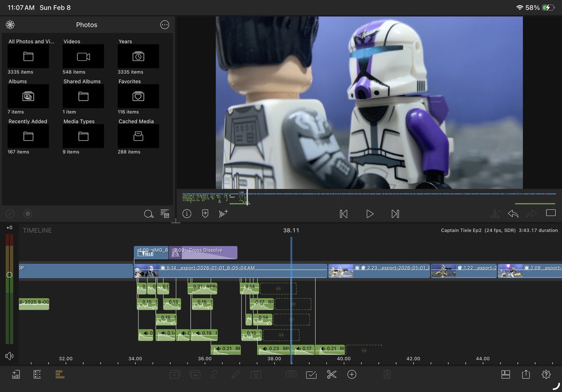
Task: Click the Captain Tiele Ep2 project info text
Action: 499,230
